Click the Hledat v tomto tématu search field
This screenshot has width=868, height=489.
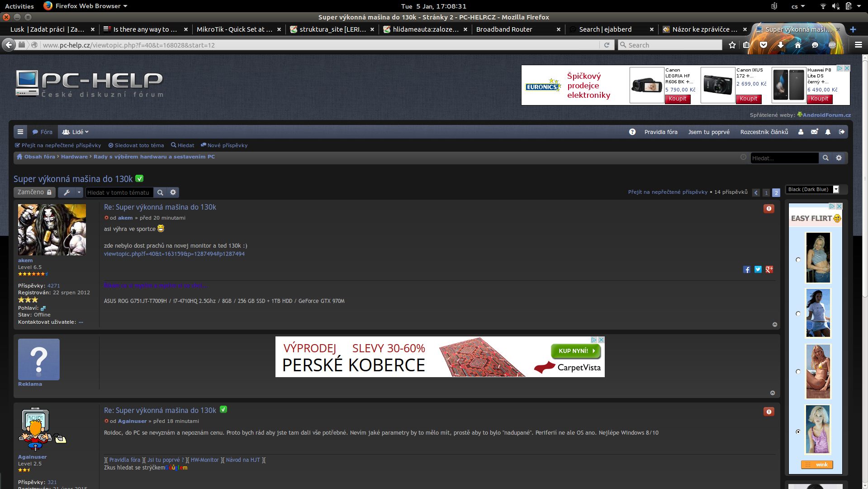(x=119, y=192)
